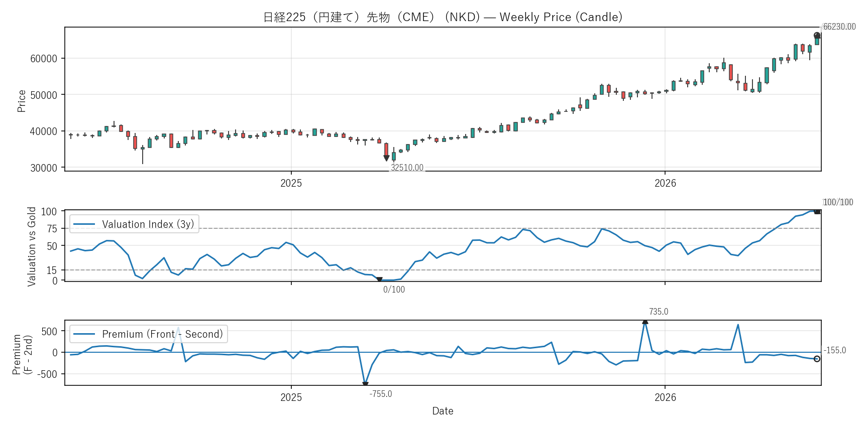Click the 75 tick on the valuation axis

click(x=52, y=229)
